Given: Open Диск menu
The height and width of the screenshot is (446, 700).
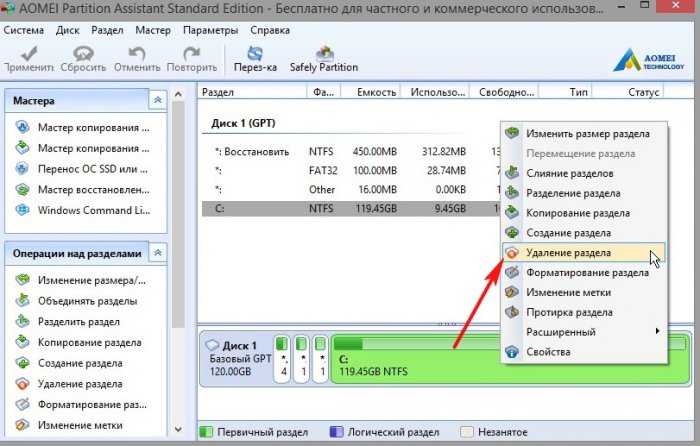Looking at the screenshot, I should click(67, 30).
